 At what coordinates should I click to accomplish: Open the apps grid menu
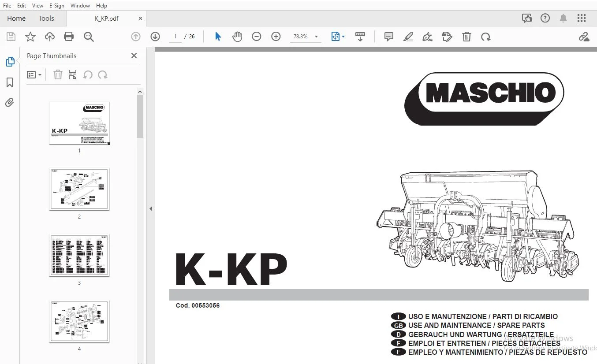click(582, 18)
